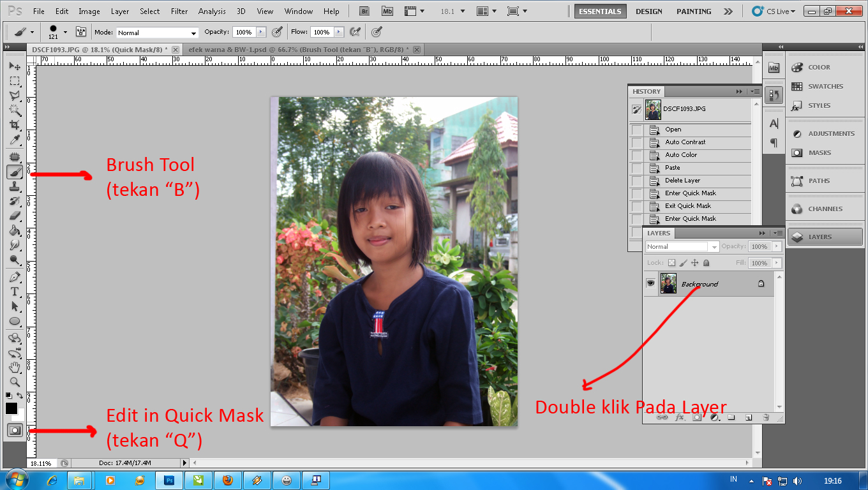
Task: Toggle Lock transparent pixels in Layers panel
Action: point(672,262)
